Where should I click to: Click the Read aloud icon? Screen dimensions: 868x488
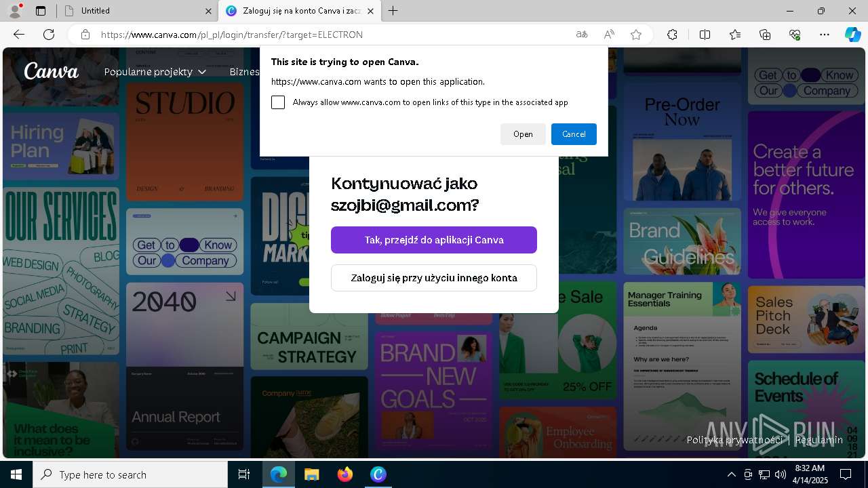pyautogui.click(x=609, y=35)
